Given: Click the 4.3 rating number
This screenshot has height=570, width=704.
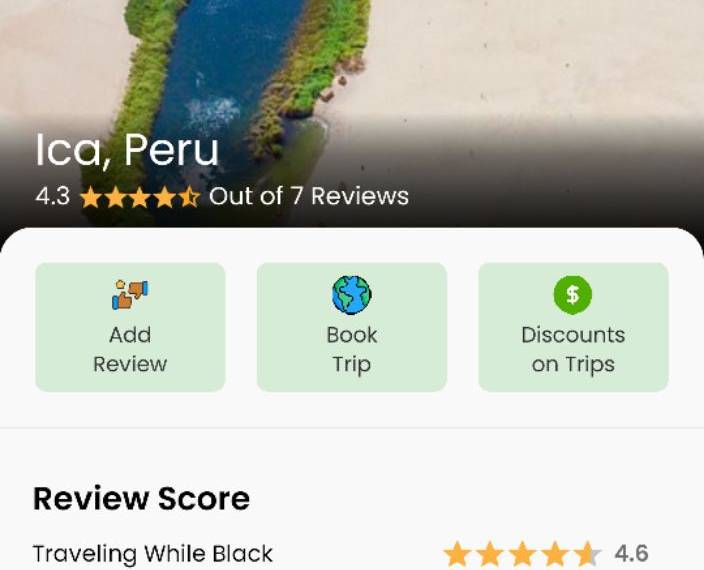Looking at the screenshot, I should pos(53,196).
